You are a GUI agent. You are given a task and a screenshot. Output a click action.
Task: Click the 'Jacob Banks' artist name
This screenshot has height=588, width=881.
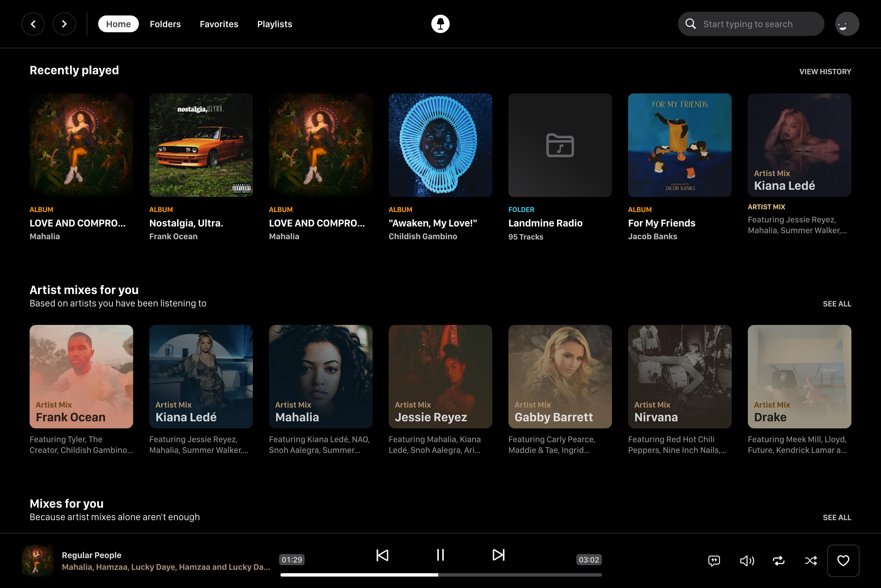(652, 236)
